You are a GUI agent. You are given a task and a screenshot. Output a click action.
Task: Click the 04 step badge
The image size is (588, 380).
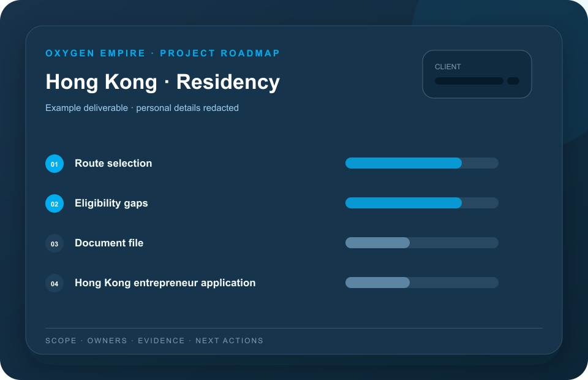click(x=55, y=283)
